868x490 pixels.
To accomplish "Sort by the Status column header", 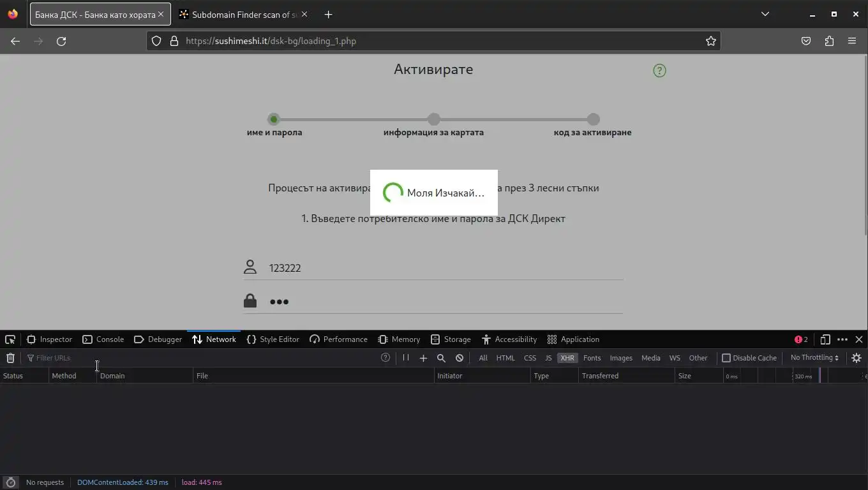I will coord(25,376).
